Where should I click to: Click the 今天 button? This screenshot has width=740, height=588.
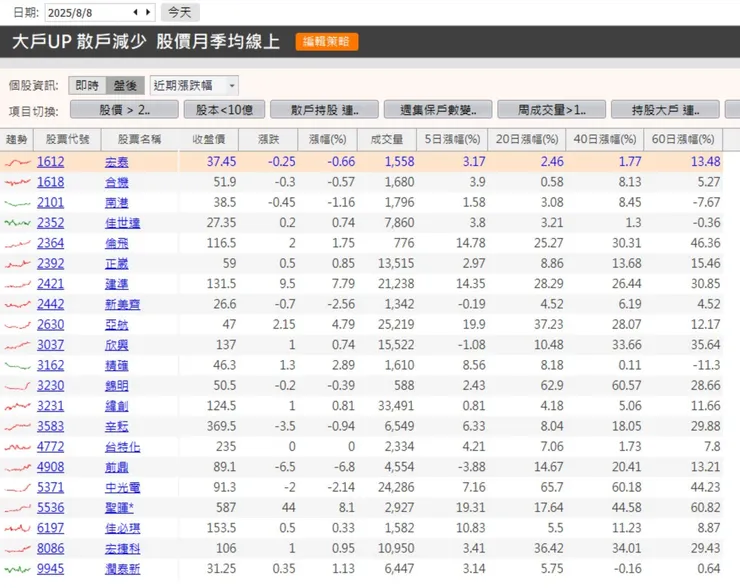(x=180, y=12)
